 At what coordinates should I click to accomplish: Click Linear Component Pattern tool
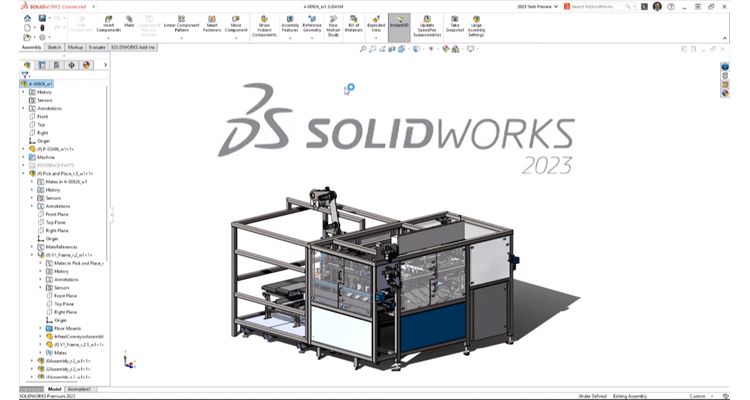click(181, 24)
